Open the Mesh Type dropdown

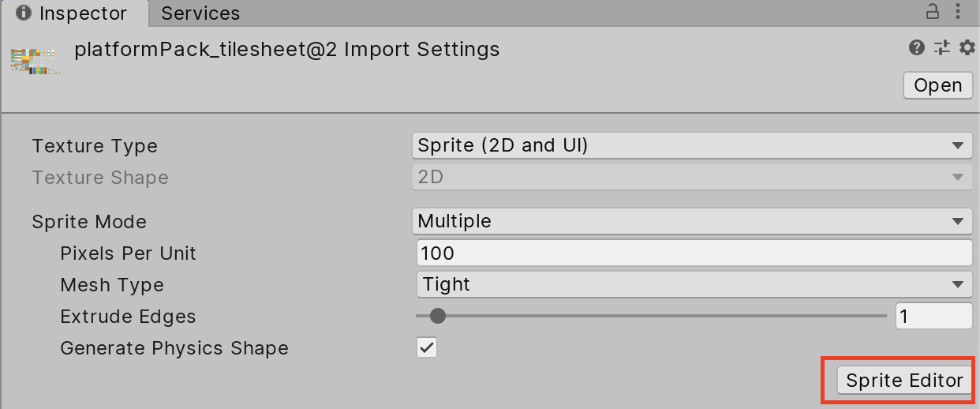(x=691, y=284)
